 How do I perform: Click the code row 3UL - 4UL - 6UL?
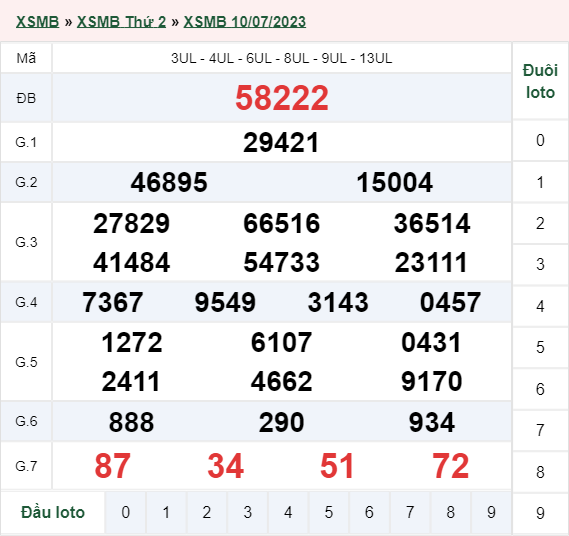point(282,58)
